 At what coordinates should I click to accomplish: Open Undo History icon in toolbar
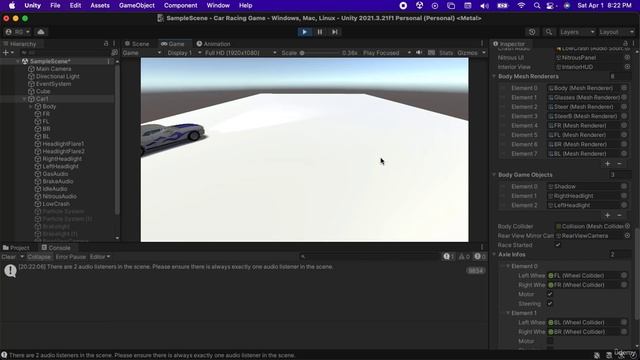pos(532,32)
